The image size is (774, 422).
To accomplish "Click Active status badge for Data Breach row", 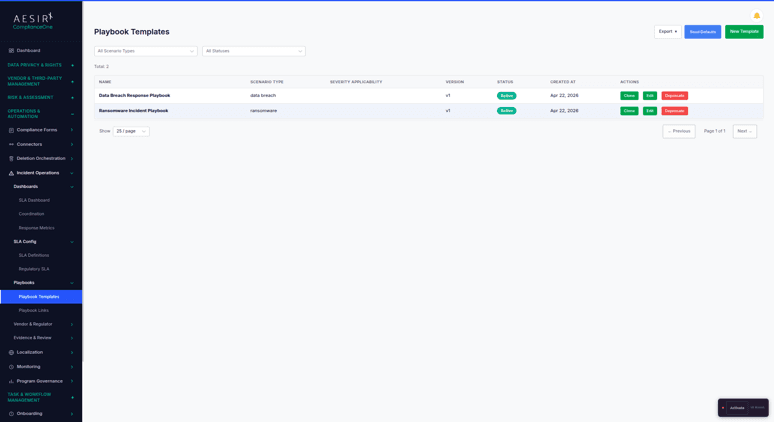I will point(506,96).
